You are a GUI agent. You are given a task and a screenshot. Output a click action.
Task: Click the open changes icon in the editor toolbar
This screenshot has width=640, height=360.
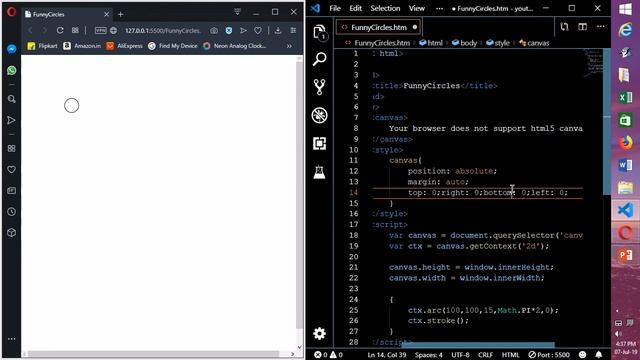click(x=564, y=27)
